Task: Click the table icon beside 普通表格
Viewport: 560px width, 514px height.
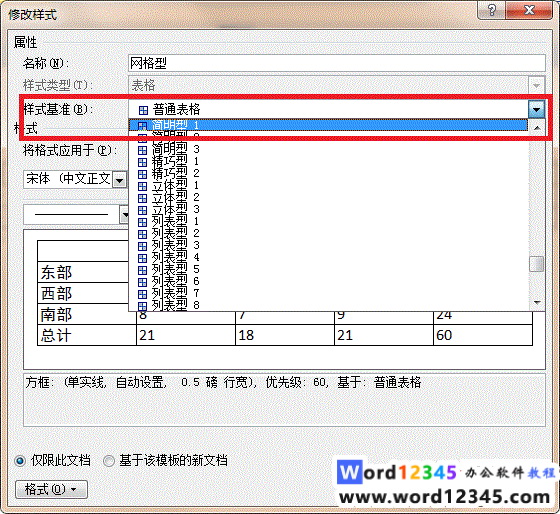Action: pyautogui.click(x=143, y=110)
